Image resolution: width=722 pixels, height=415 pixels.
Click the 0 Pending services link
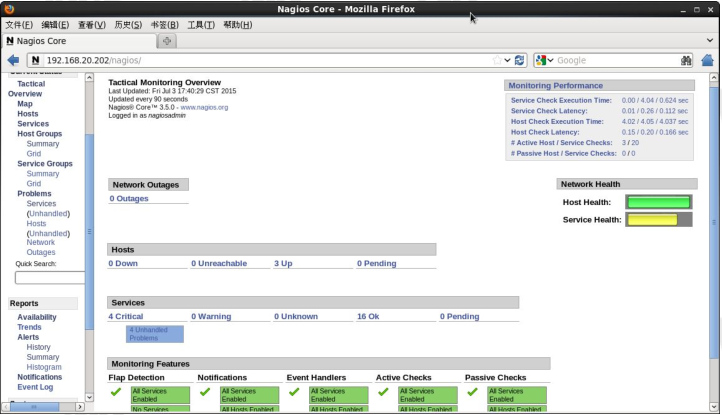point(460,316)
